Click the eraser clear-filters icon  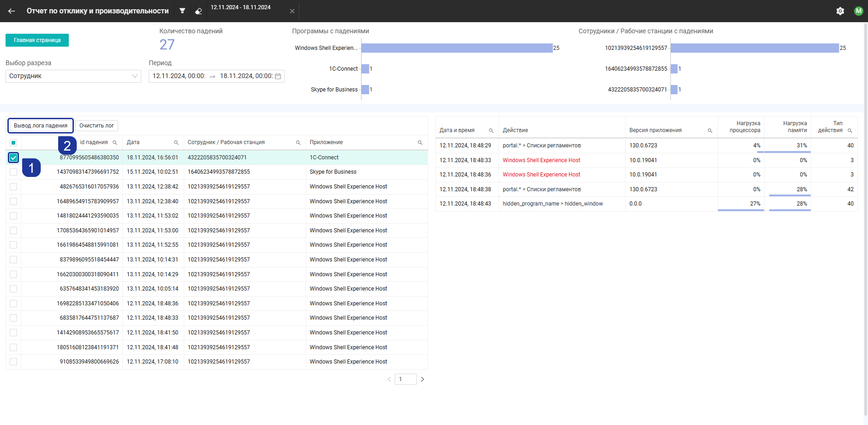click(199, 11)
